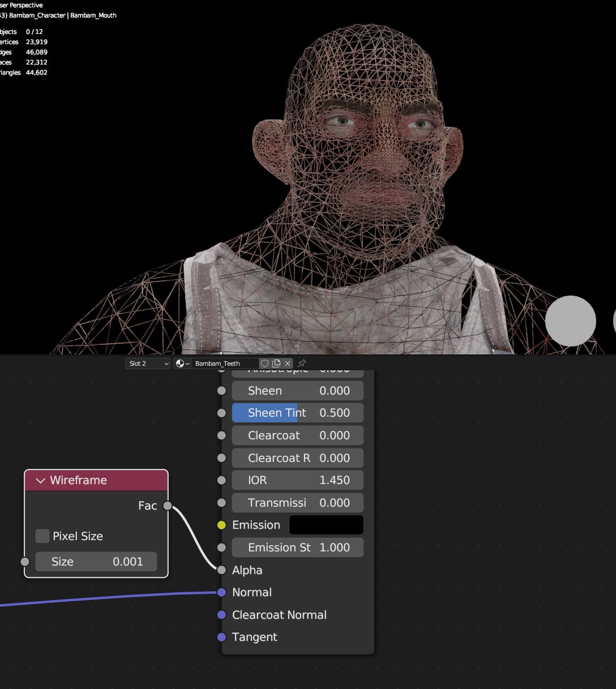Click the IOR value field
Image resolution: width=616 pixels, height=689 pixels.
tap(298, 480)
